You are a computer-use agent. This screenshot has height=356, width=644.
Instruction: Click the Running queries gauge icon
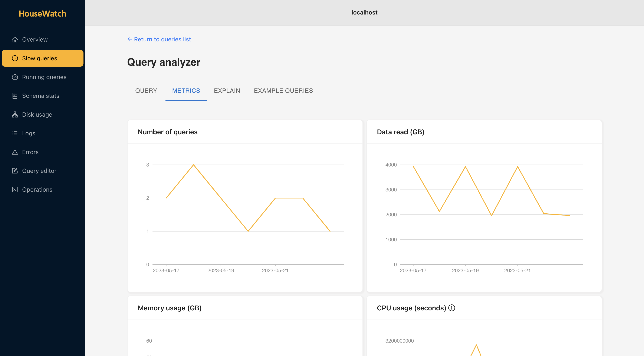(15, 77)
